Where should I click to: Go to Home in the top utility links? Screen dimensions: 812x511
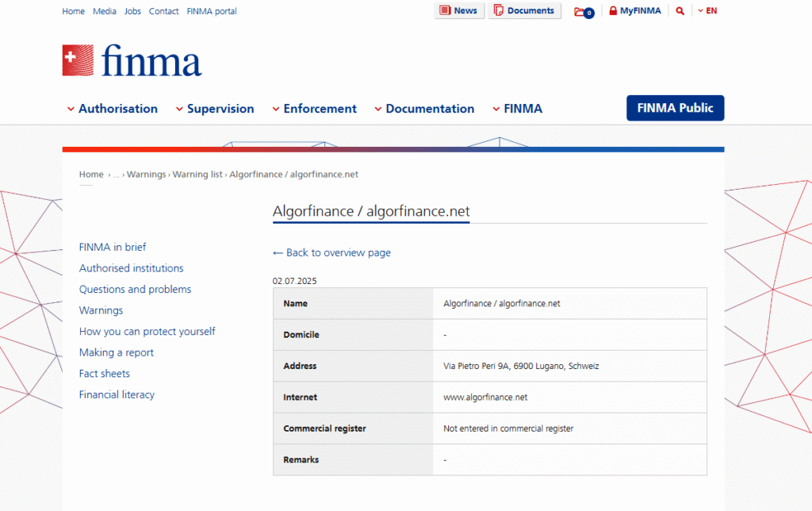click(73, 11)
